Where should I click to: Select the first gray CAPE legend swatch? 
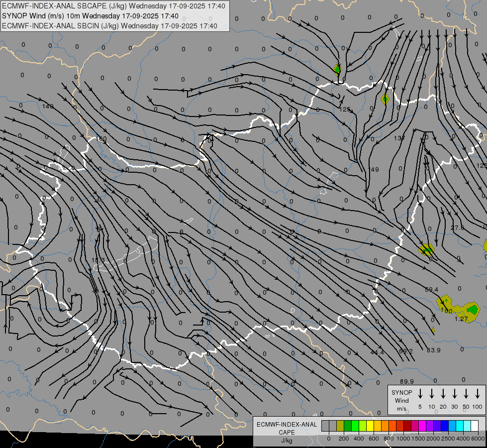[325, 426]
